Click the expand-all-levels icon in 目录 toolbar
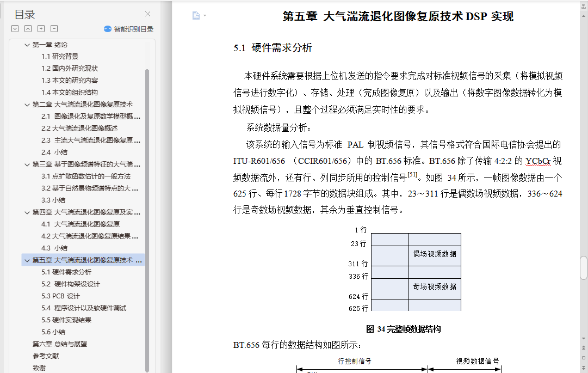The height and width of the screenshot is (373, 588). (x=15, y=28)
